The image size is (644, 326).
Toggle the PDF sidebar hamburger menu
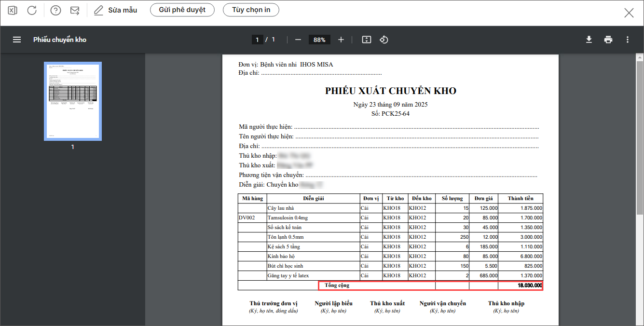tap(17, 40)
